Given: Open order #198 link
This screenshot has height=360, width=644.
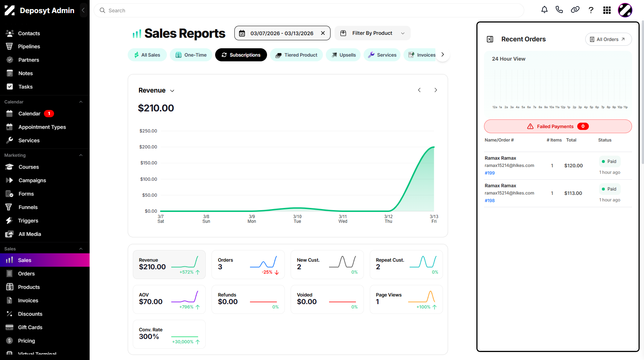Looking at the screenshot, I should click(489, 201).
